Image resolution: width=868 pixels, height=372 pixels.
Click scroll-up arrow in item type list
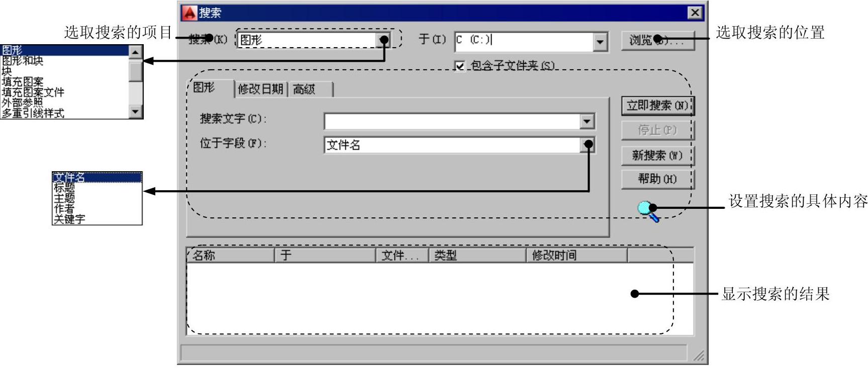click(x=136, y=51)
